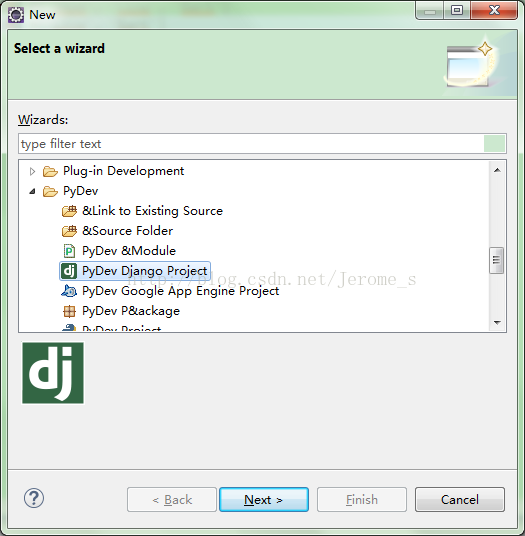Click the Cancel button
The image size is (525, 536).
tap(460, 499)
